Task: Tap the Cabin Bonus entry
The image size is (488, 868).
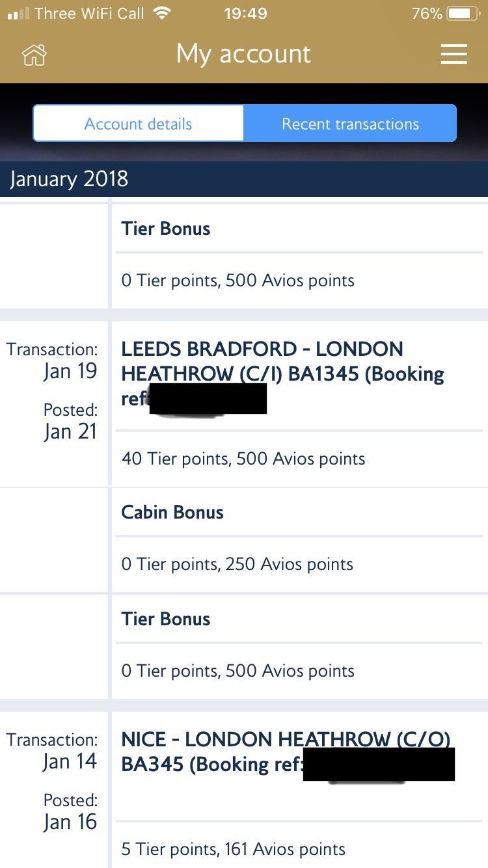Action: pos(172,512)
